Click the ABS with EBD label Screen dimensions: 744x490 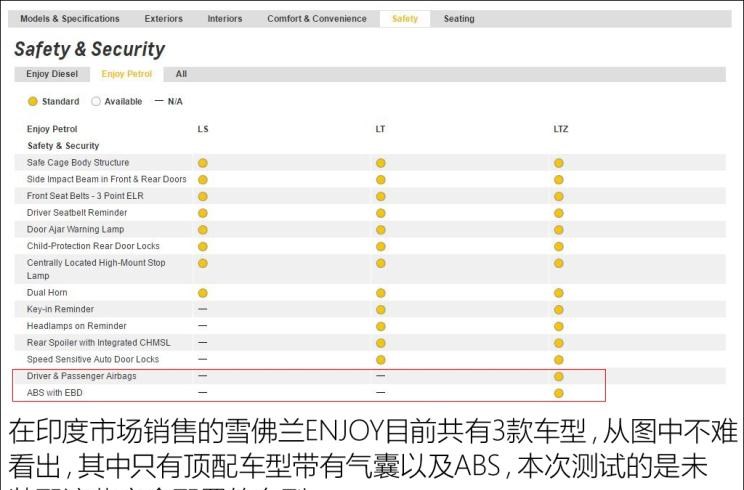[55, 393]
